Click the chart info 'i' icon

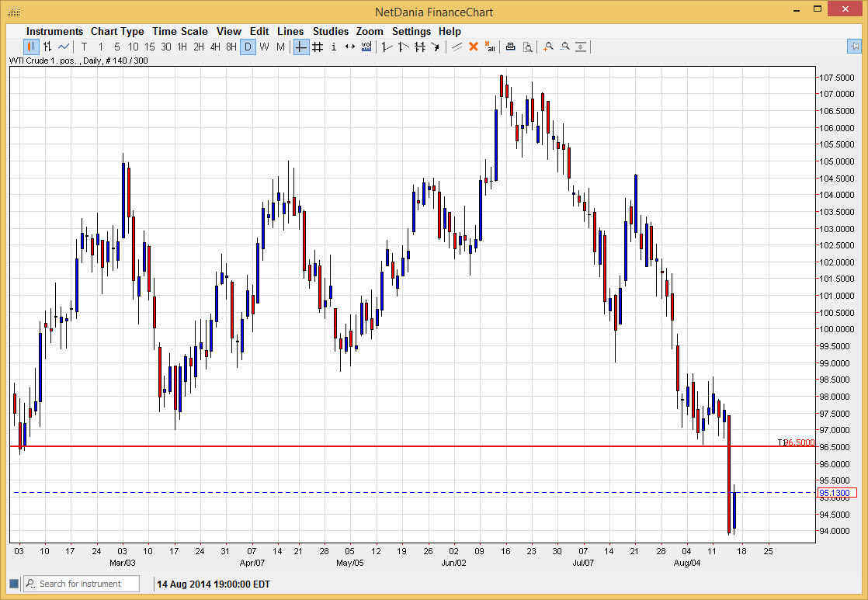point(333,47)
